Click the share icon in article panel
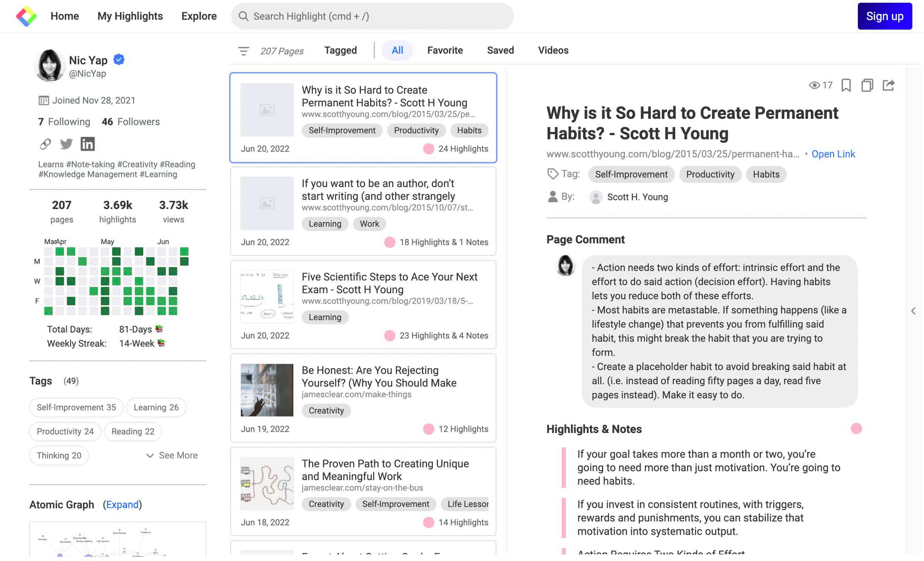Screen dimensions: 924x561 coord(888,85)
